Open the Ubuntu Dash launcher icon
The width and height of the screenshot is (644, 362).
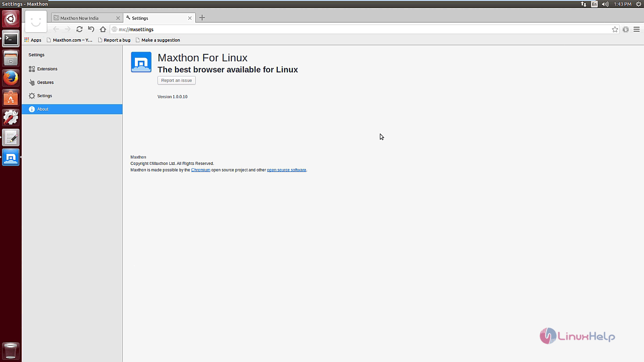click(x=11, y=19)
